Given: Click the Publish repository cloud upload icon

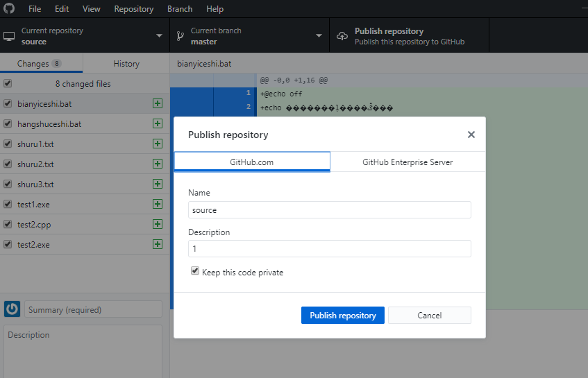Looking at the screenshot, I should pyautogui.click(x=342, y=36).
